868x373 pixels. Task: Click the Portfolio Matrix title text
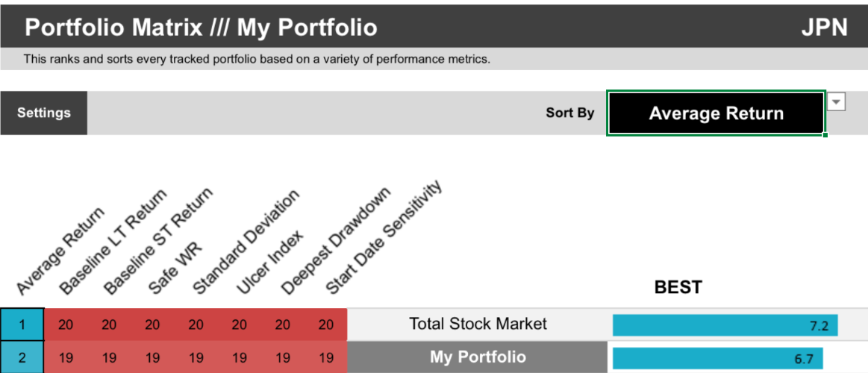coord(200,28)
